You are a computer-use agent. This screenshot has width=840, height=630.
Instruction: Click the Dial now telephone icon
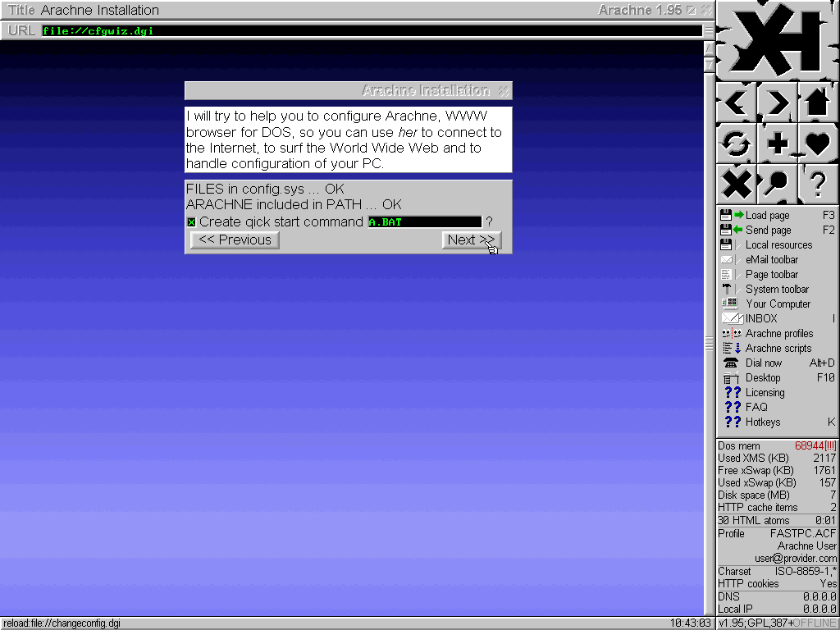click(x=731, y=363)
